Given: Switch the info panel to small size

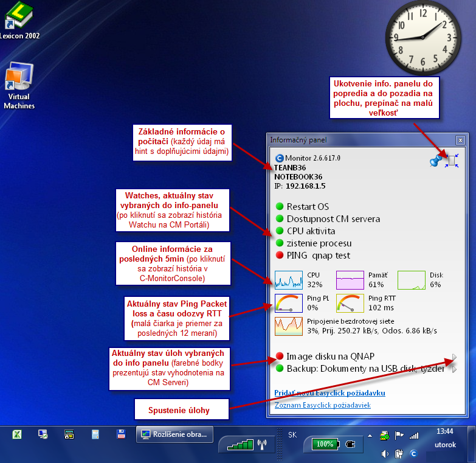Looking at the screenshot, I should pyautogui.click(x=452, y=161).
